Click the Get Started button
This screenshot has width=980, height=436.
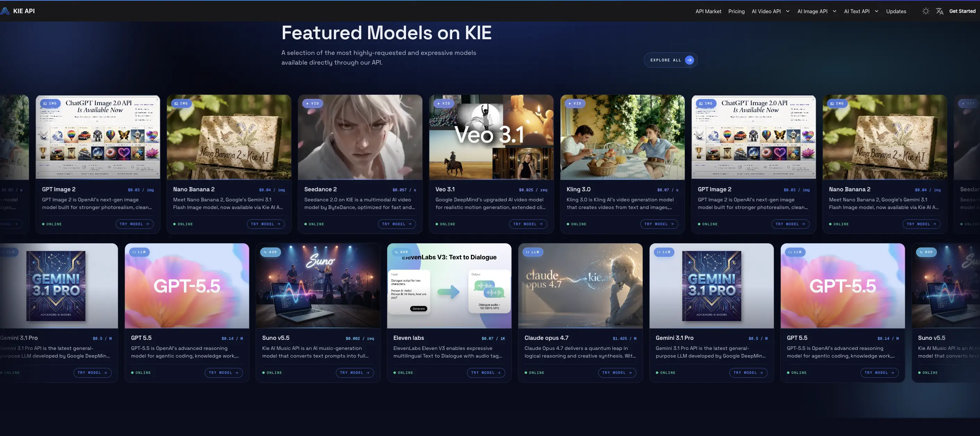962,11
